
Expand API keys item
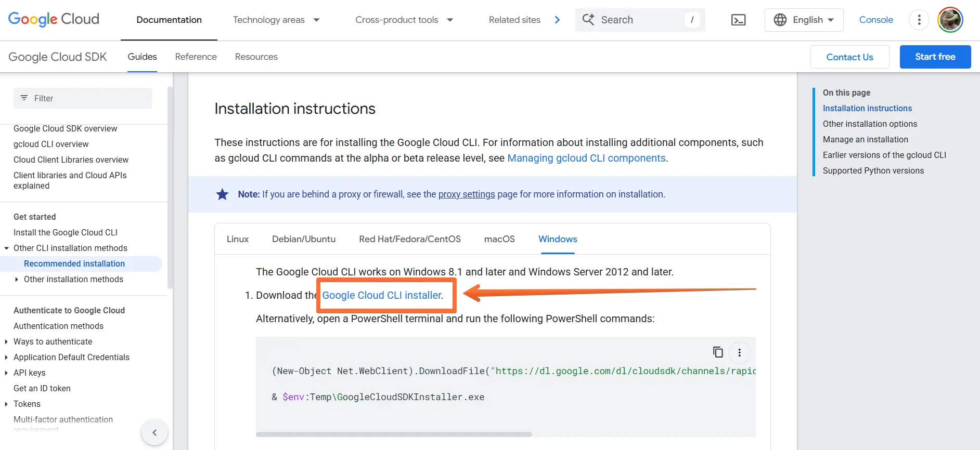(6, 373)
